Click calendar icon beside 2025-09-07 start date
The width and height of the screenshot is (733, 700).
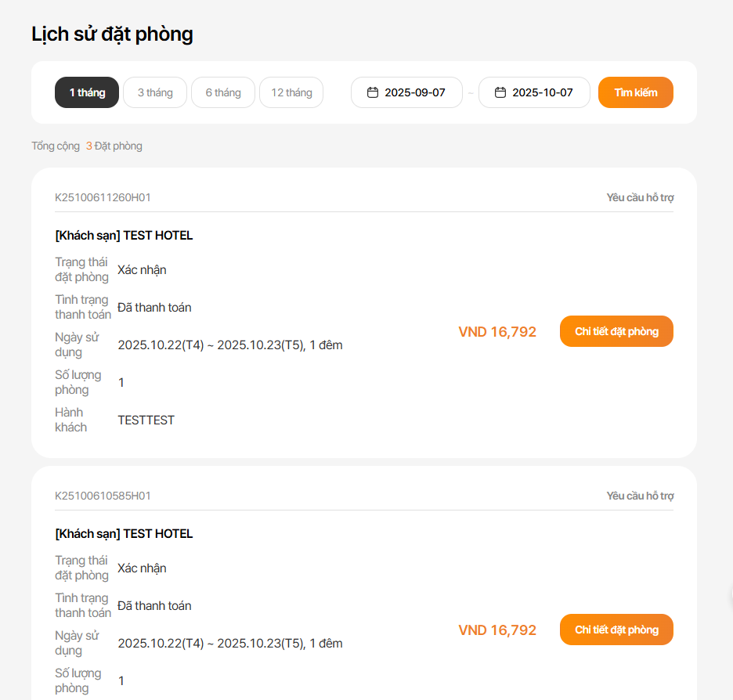coord(373,92)
